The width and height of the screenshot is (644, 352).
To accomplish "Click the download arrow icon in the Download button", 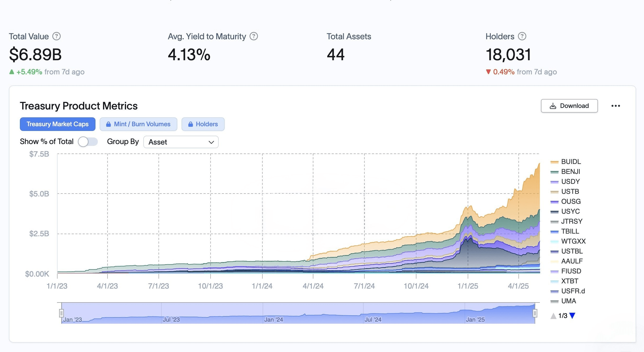I will pyautogui.click(x=553, y=106).
